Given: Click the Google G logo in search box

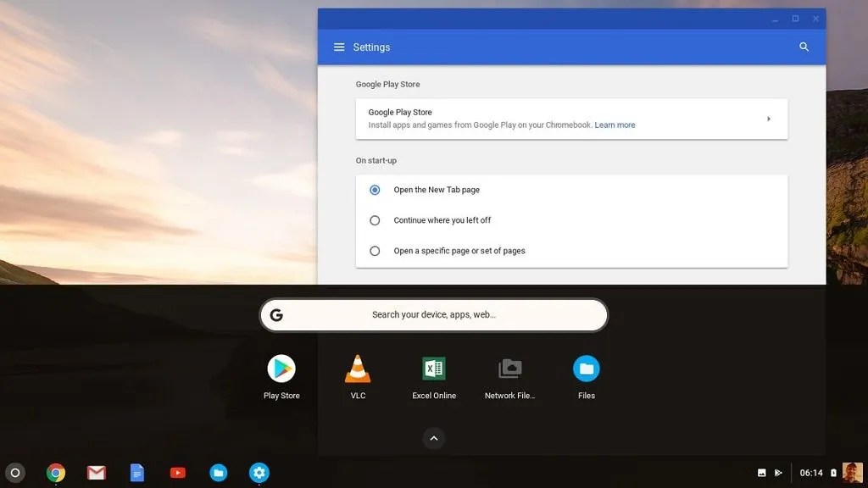Looking at the screenshot, I should point(276,315).
